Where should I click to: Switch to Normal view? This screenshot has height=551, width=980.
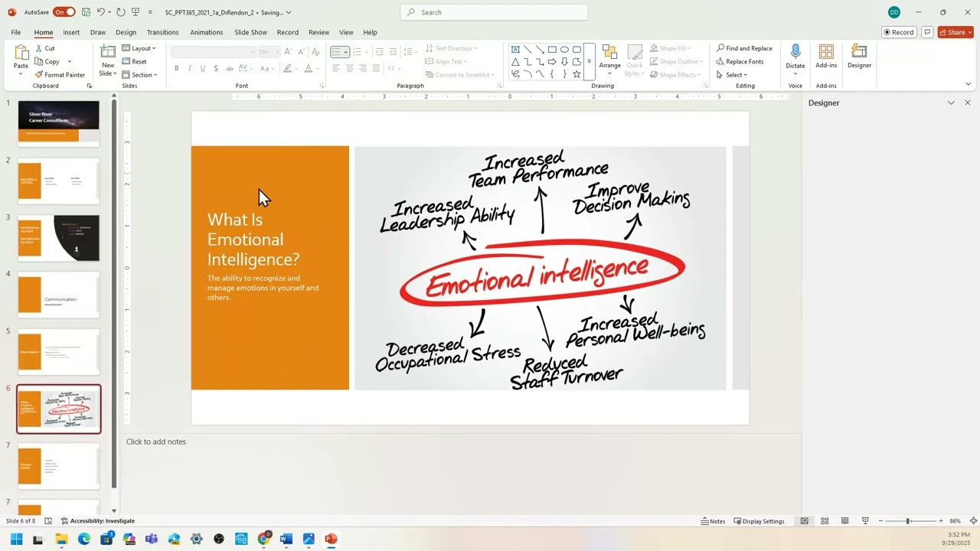(x=804, y=521)
